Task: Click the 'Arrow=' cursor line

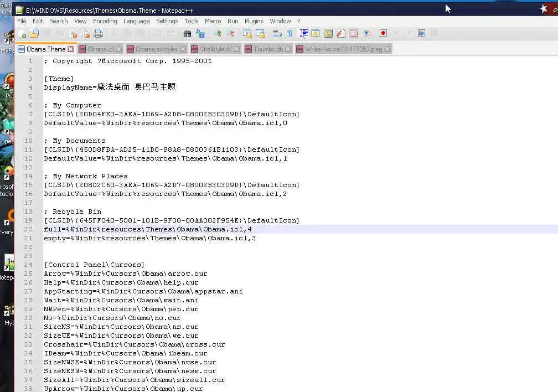Action: pyautogui.click(x=126, y=274)
